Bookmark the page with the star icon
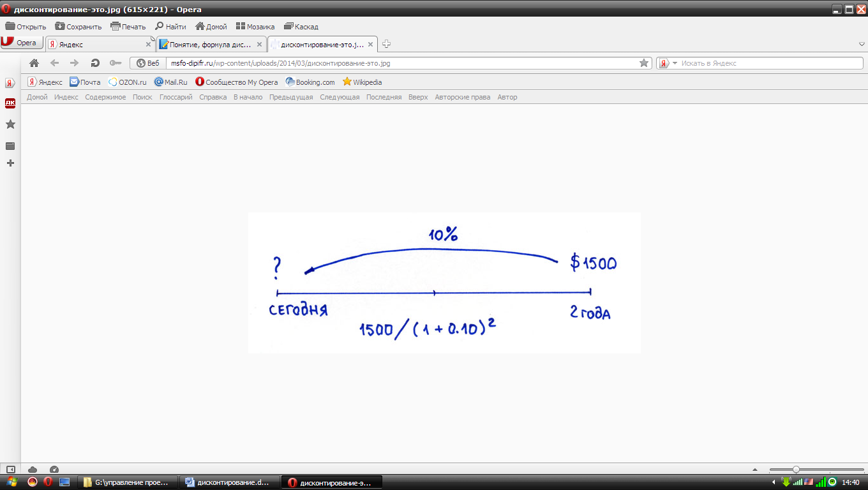This screenshot has height=490, width=868. (644, 63)
